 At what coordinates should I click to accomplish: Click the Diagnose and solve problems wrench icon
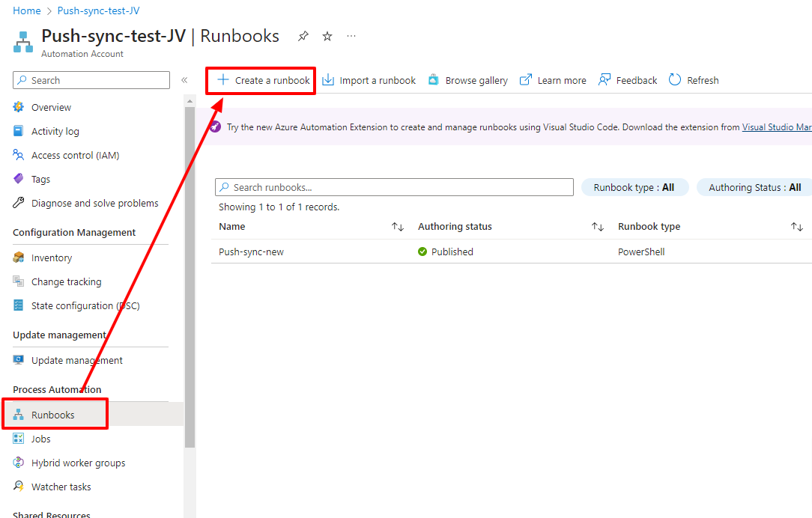pyautogui.click(x=18, y=203)
